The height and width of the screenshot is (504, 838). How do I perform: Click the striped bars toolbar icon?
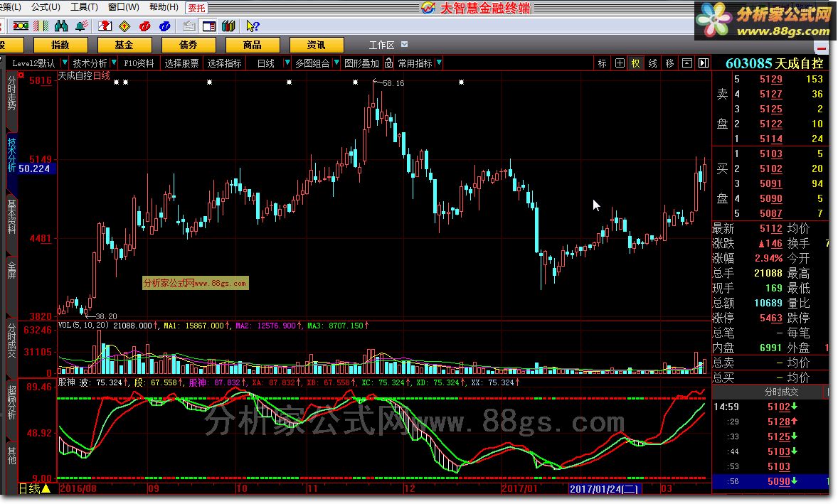click(x=41, y=26)
